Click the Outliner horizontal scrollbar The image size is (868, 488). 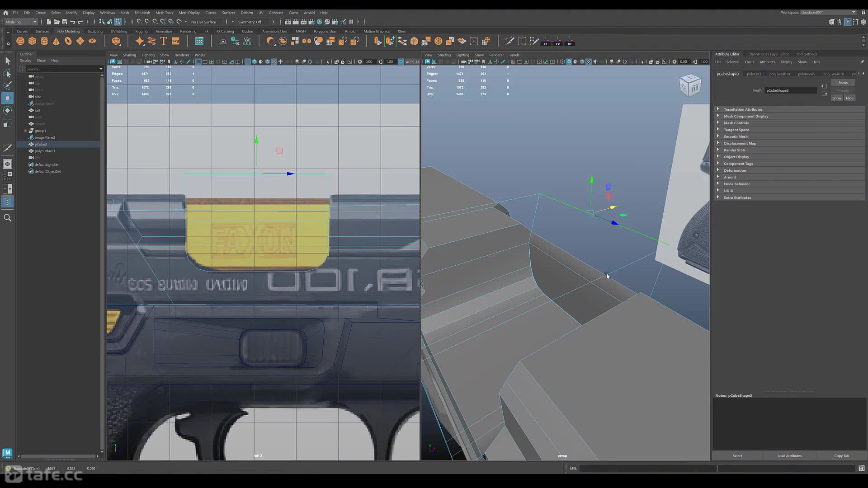click(x=58, y=456)
